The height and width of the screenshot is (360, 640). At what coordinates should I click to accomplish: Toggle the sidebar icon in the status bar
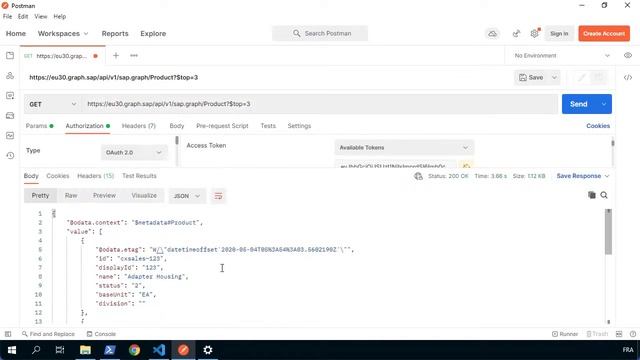[8, 334]
